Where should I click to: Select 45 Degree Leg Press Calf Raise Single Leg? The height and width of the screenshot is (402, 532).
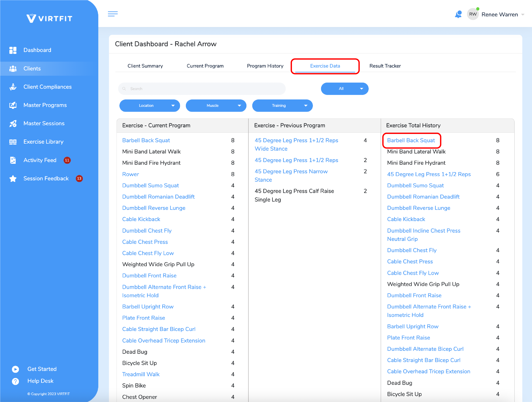pos(294,195)
